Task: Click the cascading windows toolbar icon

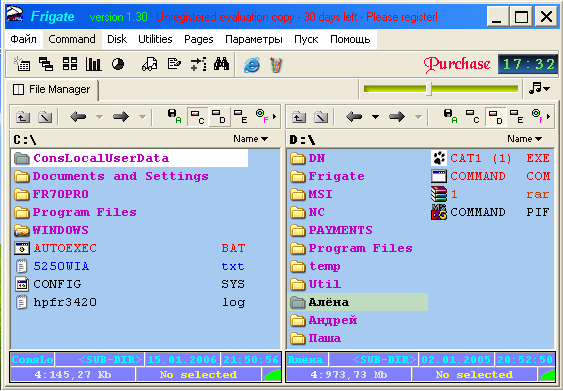Action: [x=46, y=64]
